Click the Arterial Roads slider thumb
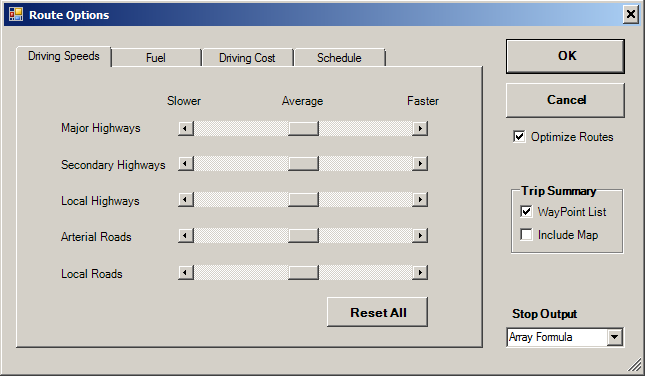Viewport: 645px width, 376px height. pyautogui.click(x=303, y=236)
